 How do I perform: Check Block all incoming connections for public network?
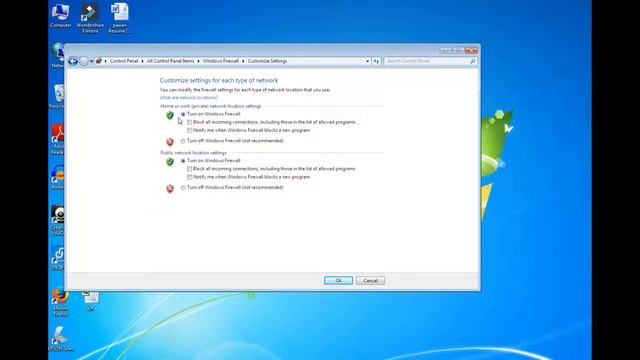[189, 169]
